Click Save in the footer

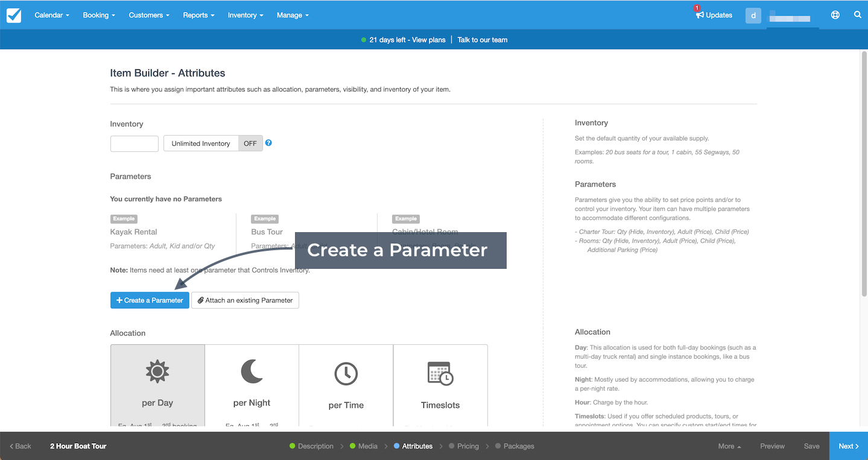[x=811, y=446]
